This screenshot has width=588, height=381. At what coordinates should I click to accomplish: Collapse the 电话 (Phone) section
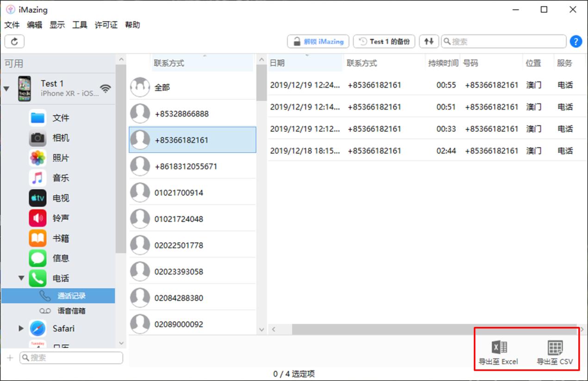pos(21,277)
